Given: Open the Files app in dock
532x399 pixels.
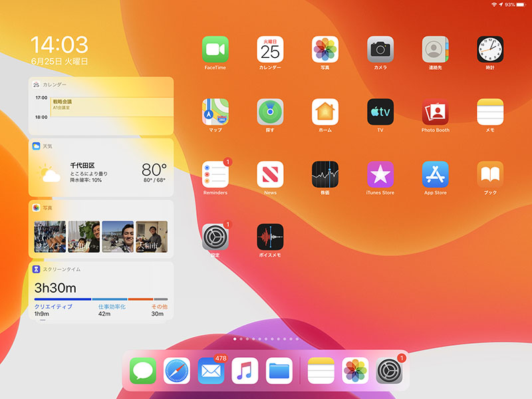Looking at the screenshot, I should (279, 370).
